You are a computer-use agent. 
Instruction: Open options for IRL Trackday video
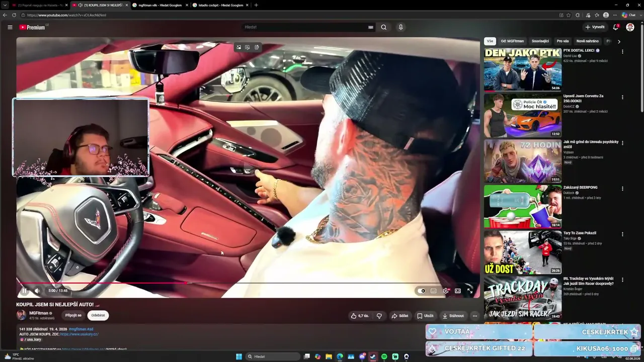pyautogui.click(x=622, y=280)
